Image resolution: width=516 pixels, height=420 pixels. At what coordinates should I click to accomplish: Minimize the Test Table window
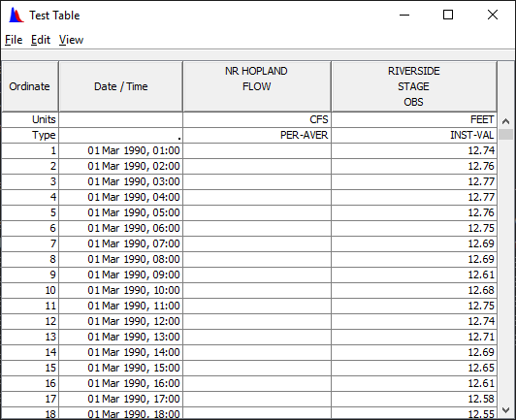coord(404,15)
